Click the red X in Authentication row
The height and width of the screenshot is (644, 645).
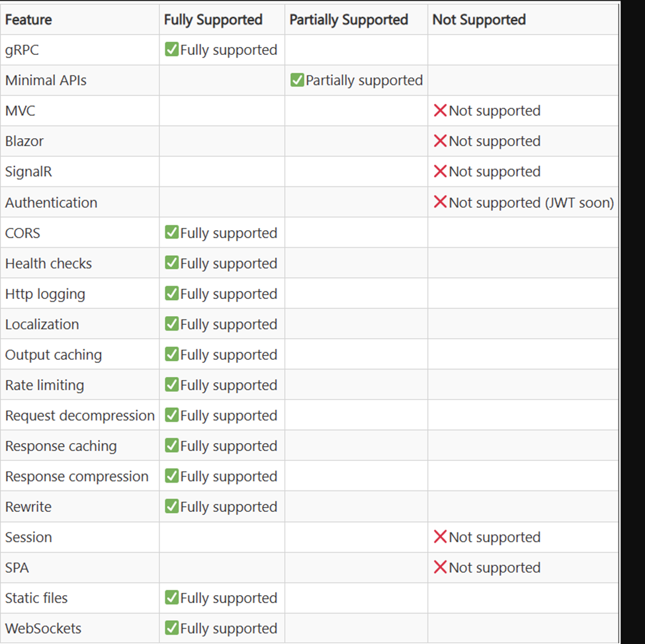coord(440,202)
